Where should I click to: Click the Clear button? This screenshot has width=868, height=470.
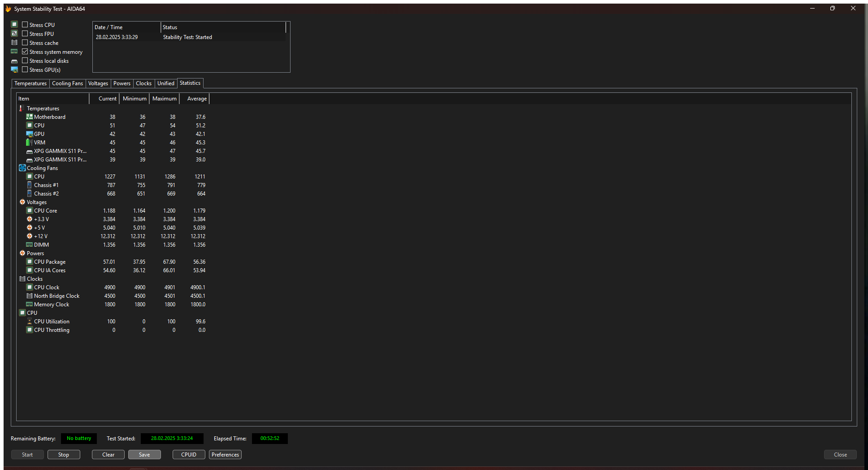pyautogui.click(x=108, y=455)
